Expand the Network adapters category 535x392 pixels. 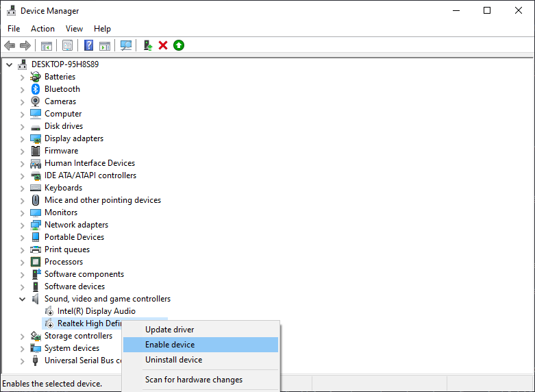pos(23,225)
